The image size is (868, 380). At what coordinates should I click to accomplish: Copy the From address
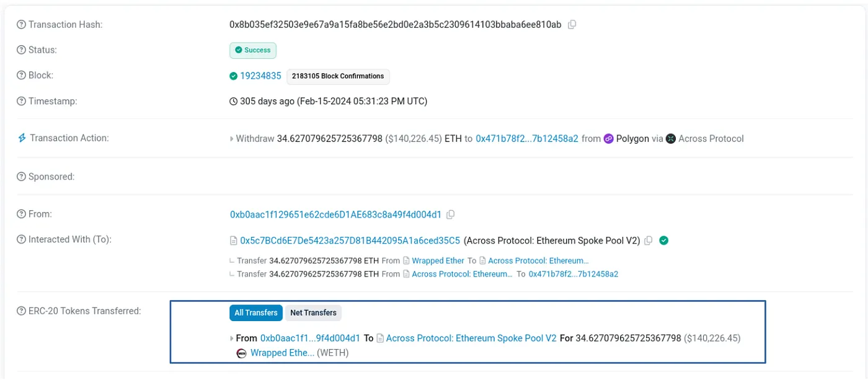[450, 213]
